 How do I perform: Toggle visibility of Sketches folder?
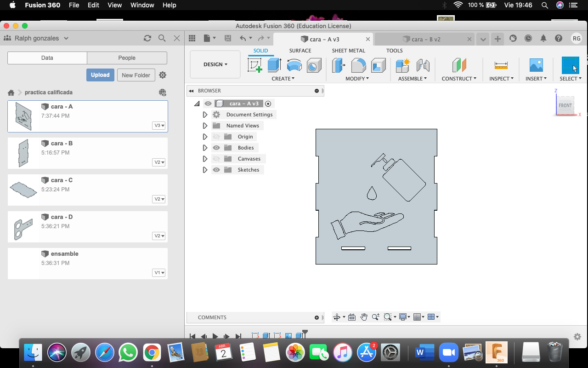point(216,170)
